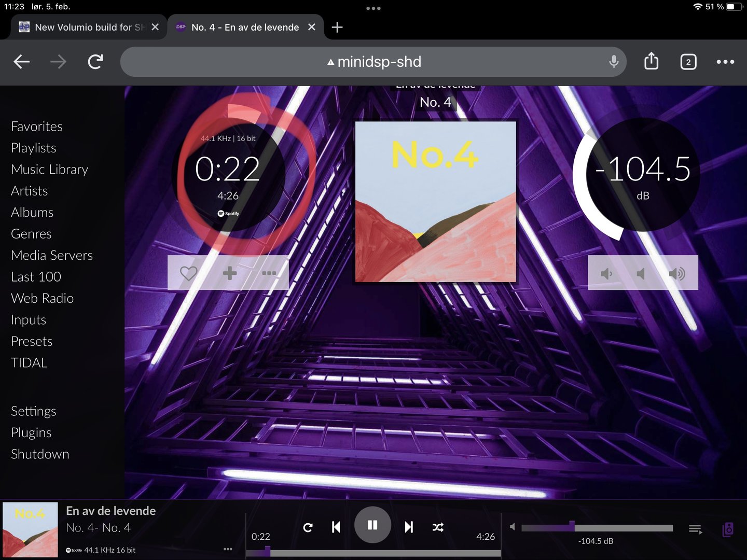This screenshot has height=560, width=747.
Task: Pause the playing track
Action: pos(372,525)
